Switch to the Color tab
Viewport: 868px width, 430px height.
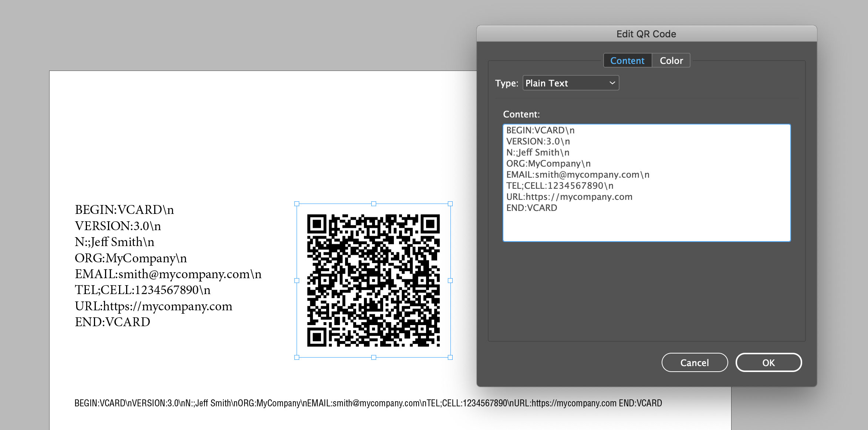coord(671,61)
